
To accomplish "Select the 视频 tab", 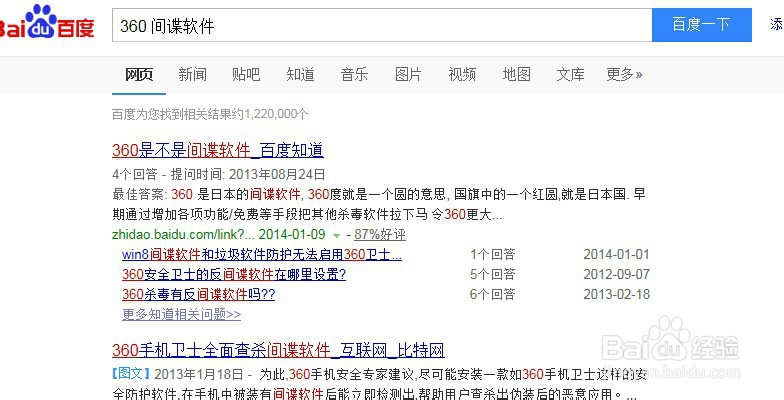I will 462,74.
